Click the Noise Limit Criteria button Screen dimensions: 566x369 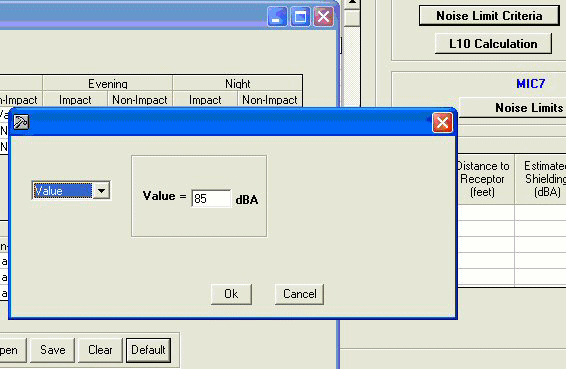[489, 16]
